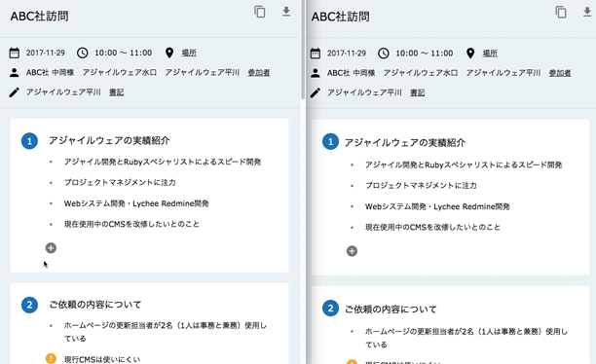Click the person icon in the right pane
Screen dimensions: 596x364
click(x=316, y=73)
